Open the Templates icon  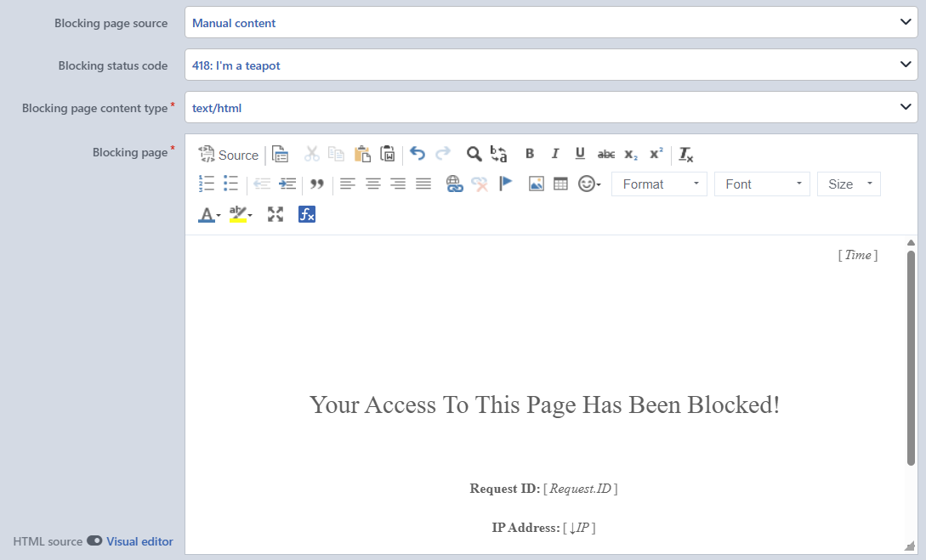(x=280, y=155)
